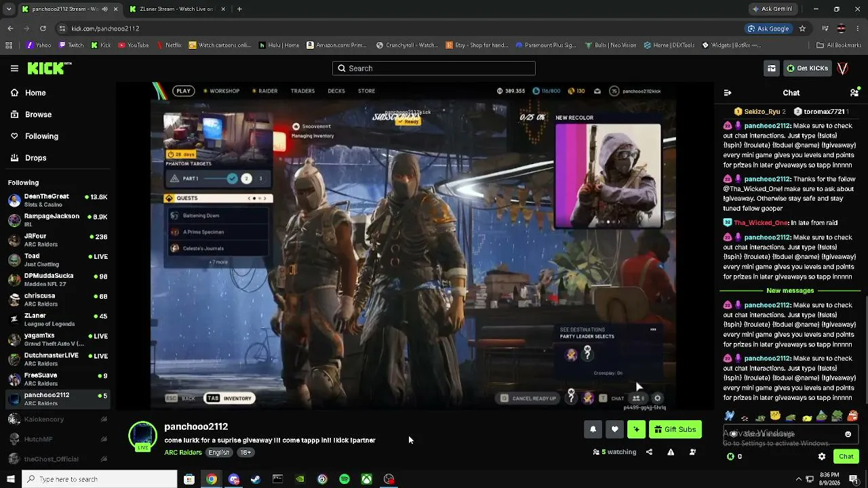Open chat users list icon
This screenshot has height=488, width=868.
pyautogui.click(x=854, y=93)
